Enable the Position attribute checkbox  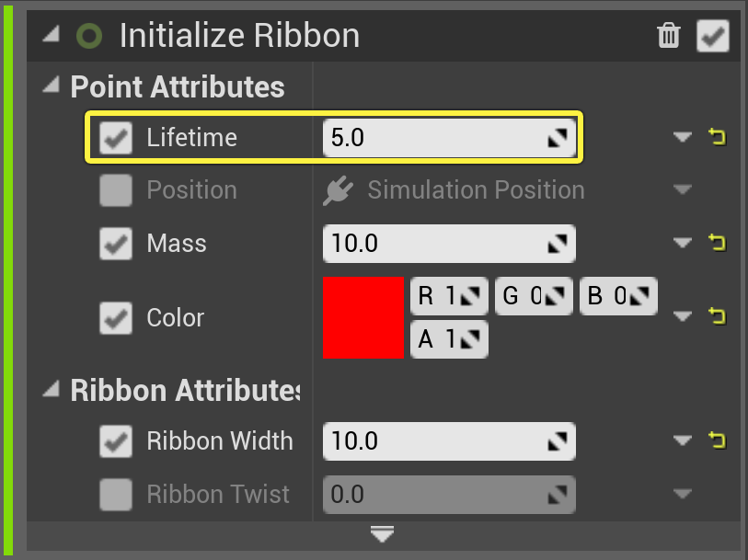tap(115, 190)
